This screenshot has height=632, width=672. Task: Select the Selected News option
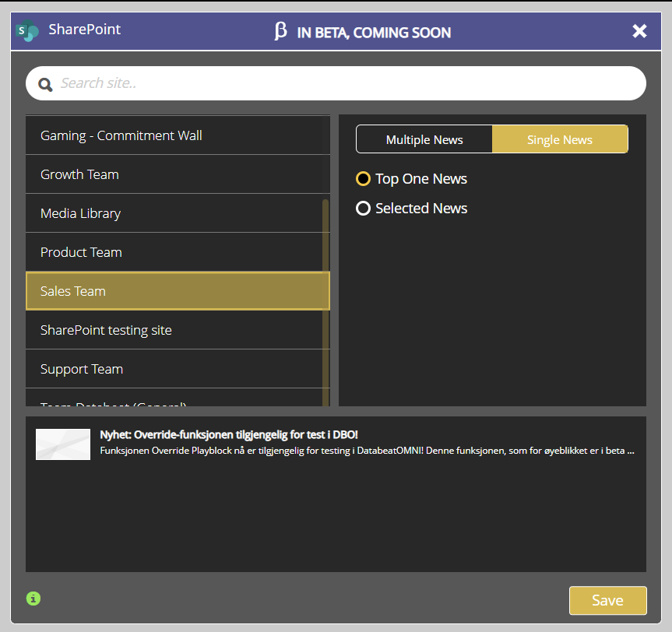tap(363, 208)
